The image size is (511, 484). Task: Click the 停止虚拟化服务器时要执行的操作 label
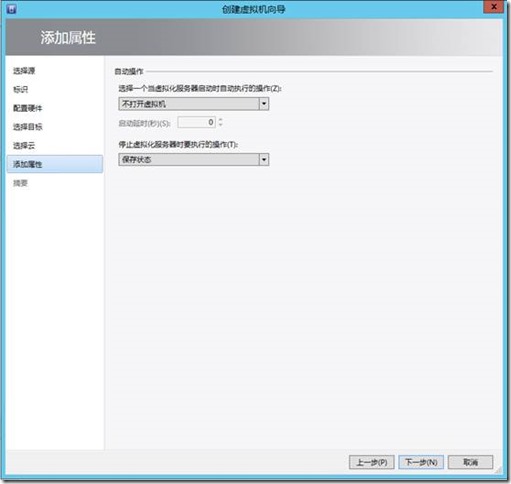click(x=178, y=144)
